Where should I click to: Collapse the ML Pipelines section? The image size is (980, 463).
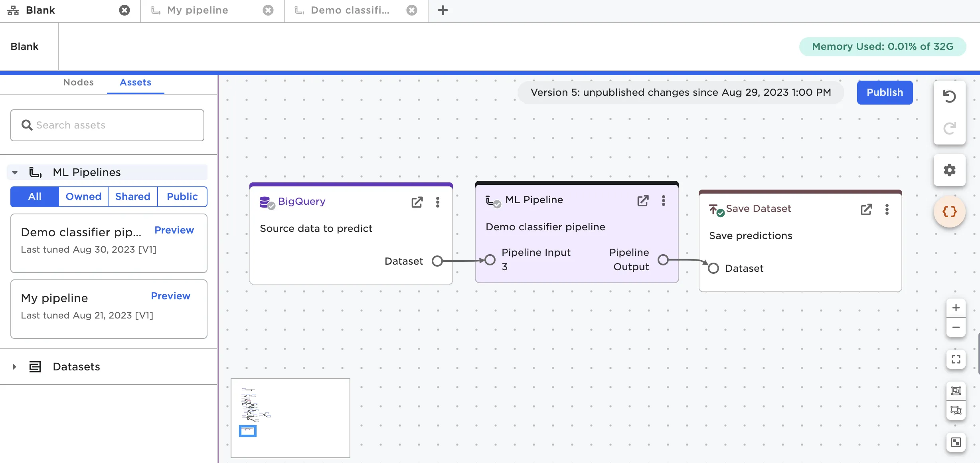tap(15, 172)
